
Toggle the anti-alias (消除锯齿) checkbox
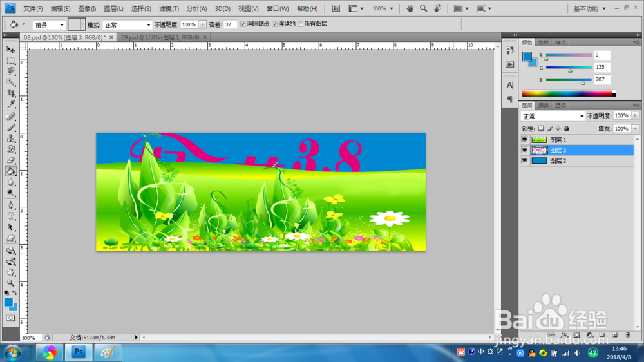click(243, 24)
